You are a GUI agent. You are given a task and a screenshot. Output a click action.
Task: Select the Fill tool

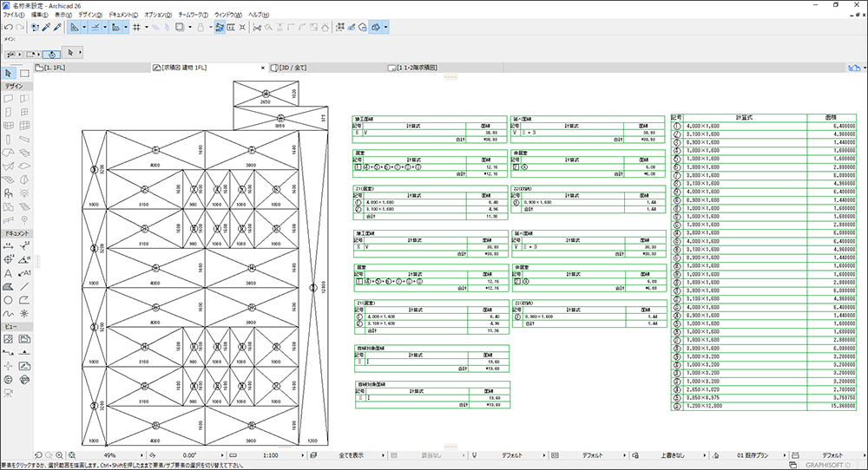tap(9, 286)
